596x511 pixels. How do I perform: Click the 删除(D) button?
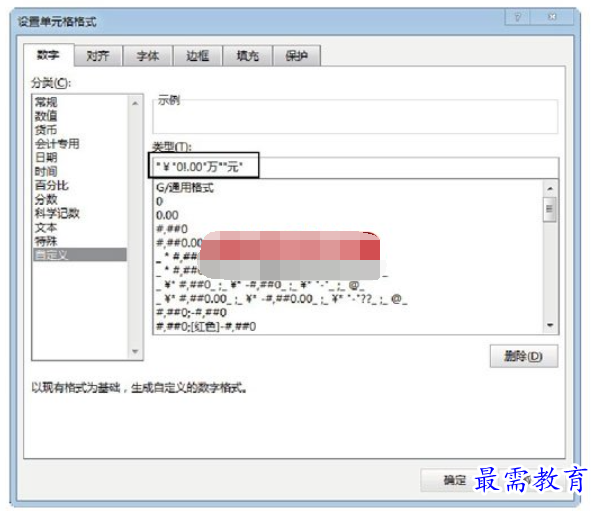(523, 356)
